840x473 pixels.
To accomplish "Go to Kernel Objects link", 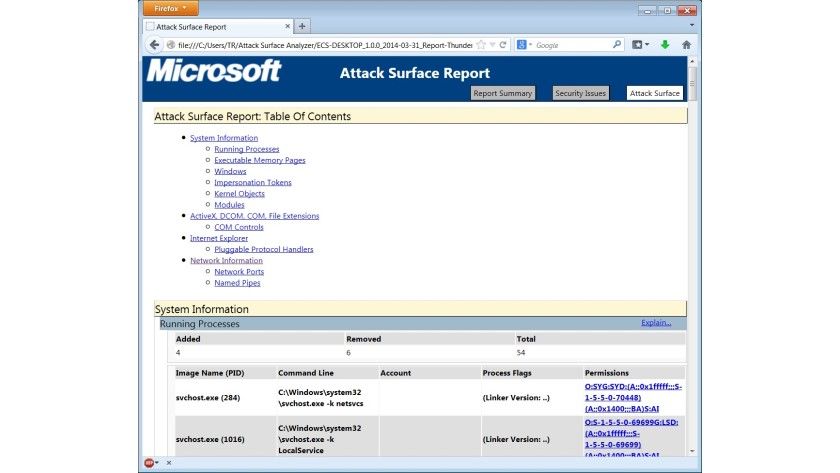I will coord(239,193).
